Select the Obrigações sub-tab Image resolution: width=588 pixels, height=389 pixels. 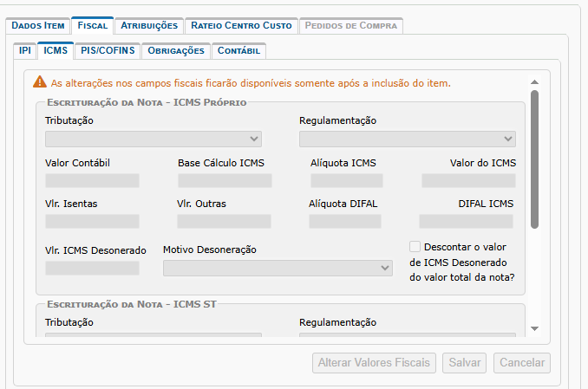pyautogui.click(x=176, y=51)
